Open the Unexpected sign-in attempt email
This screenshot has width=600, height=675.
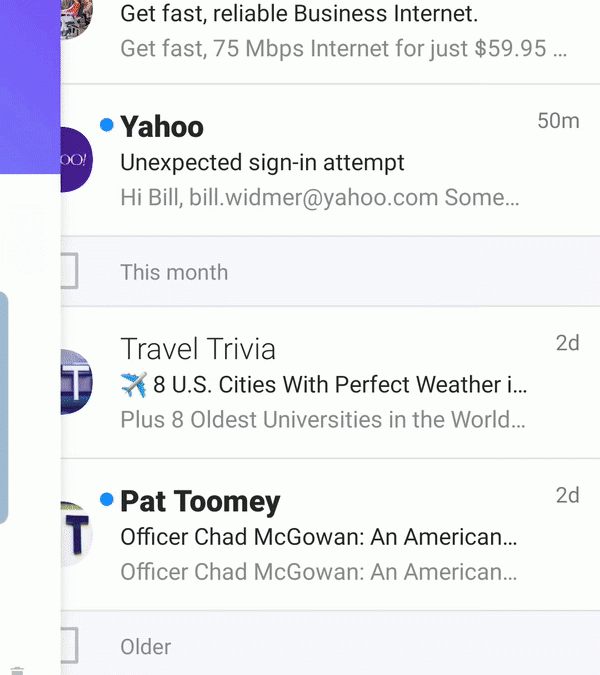(x=262, y=162)
